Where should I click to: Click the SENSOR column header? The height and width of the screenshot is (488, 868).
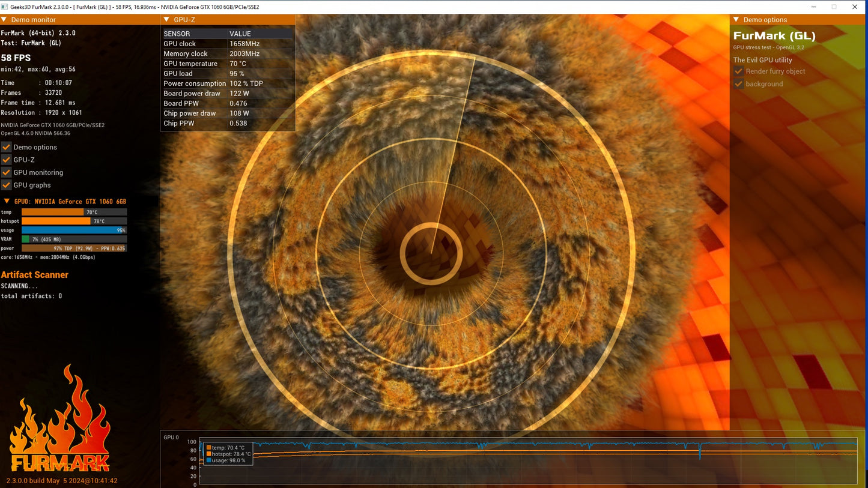tap(177, 34)
